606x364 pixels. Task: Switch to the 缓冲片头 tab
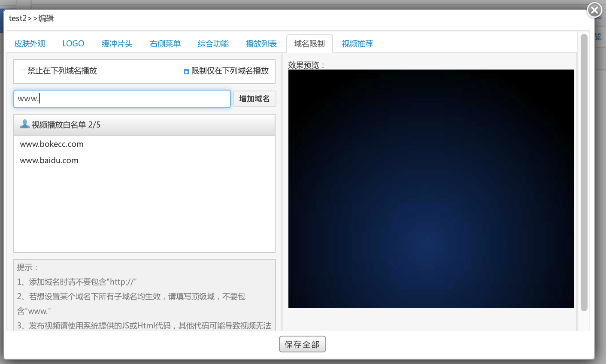117,44
